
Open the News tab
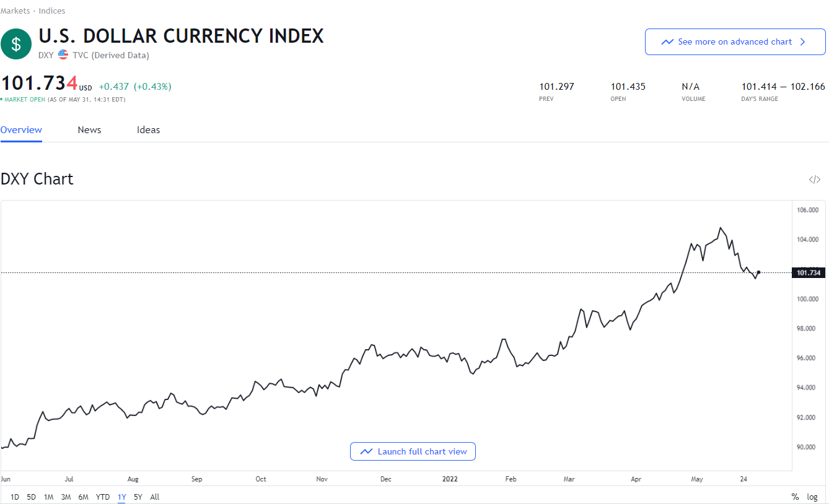point(89,130)
